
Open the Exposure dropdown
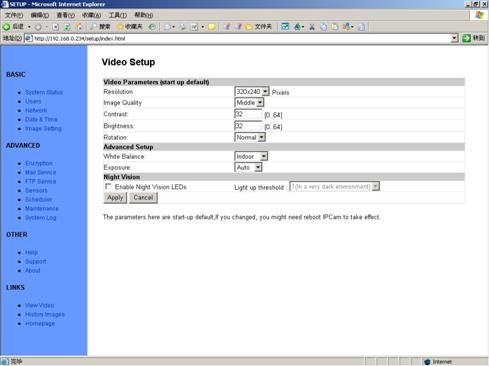(x=248, y=167)
